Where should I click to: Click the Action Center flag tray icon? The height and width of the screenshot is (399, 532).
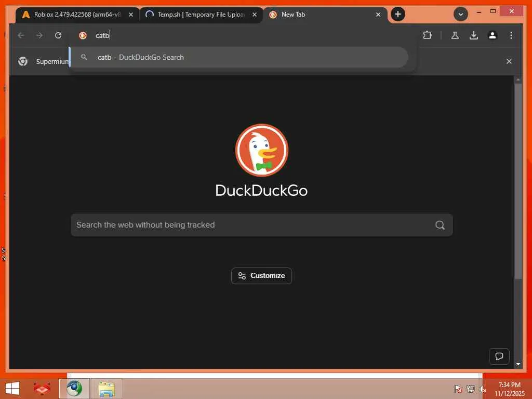coord(458,389)
